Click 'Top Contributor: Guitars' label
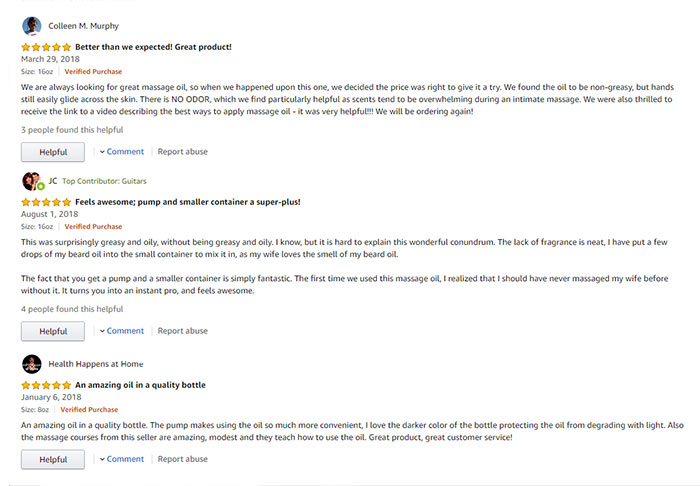This screenshot has height=486, width=700. point(104,181)
